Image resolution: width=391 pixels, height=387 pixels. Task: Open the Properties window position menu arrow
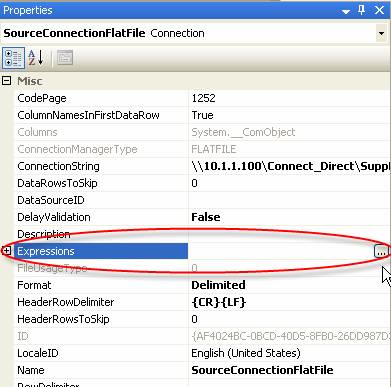[346, 11]
